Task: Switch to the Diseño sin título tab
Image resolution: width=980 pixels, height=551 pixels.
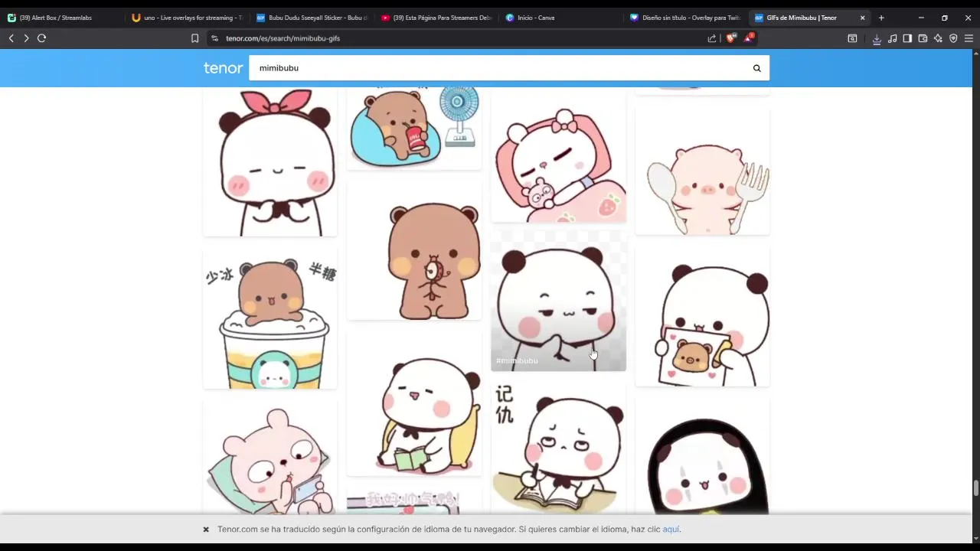Action: click(x=685, y=18)
